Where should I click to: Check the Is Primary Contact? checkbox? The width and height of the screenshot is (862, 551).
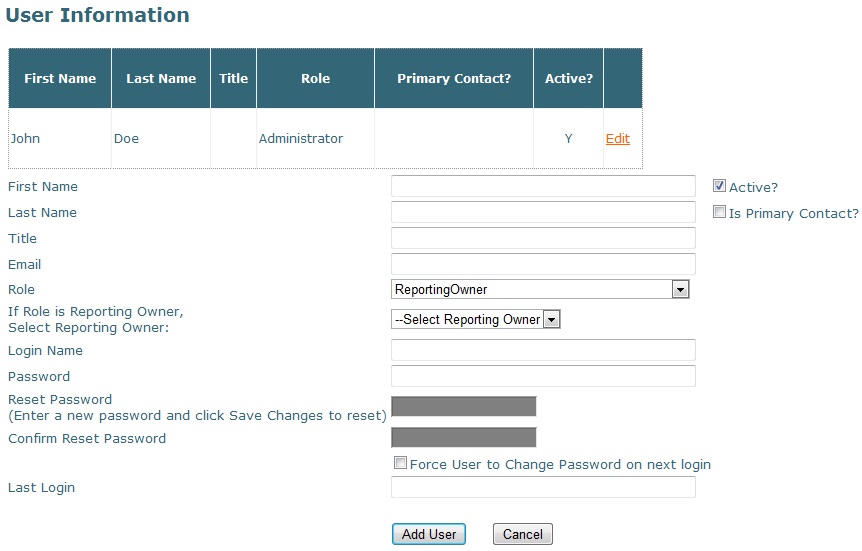719,212
